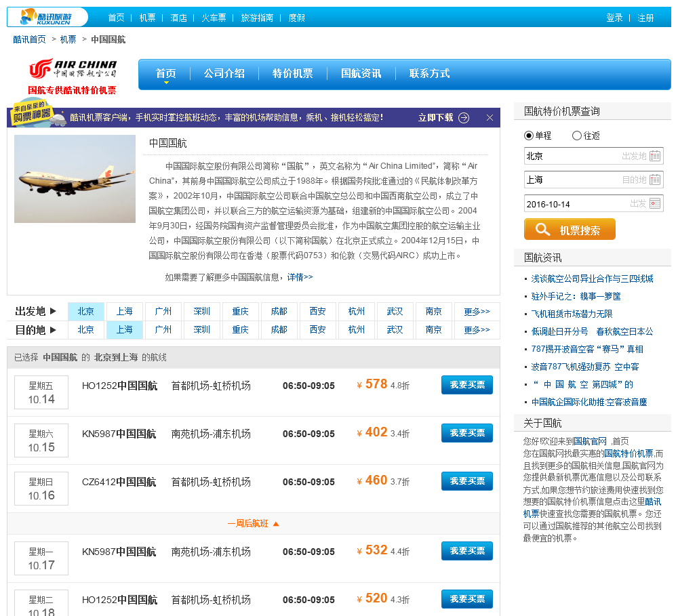
Task: Open 度假 in the top navigation bar
Action: tap(297, 18)
